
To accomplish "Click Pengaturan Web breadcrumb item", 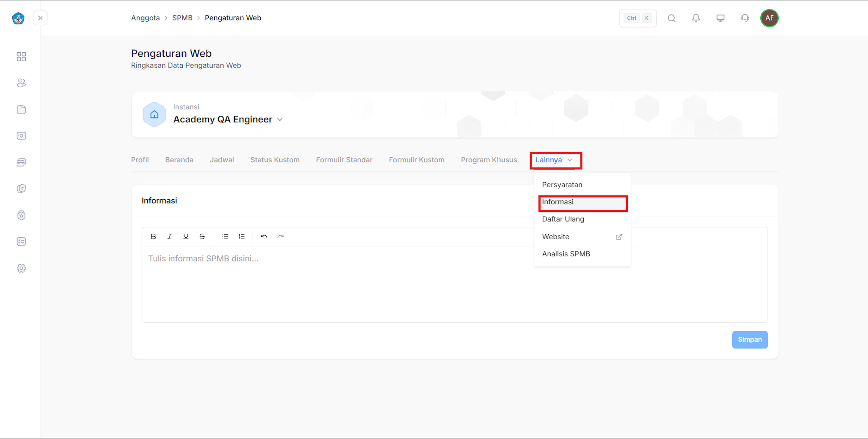I will tap(233, 18).
